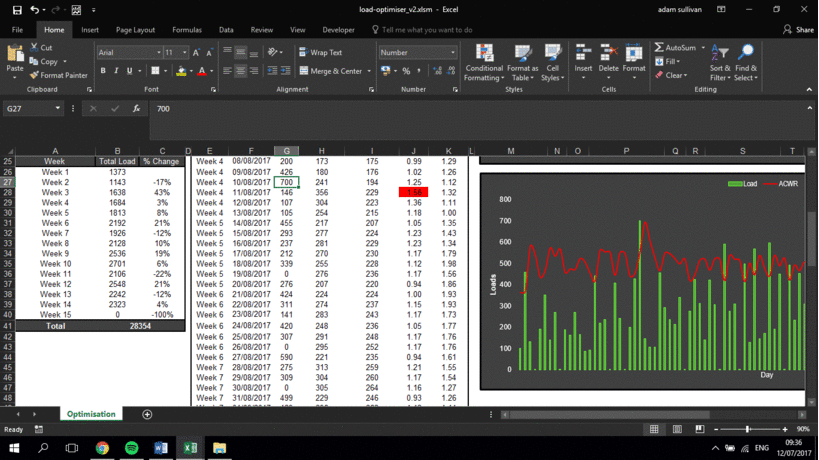Expand the font name dropdown showing Arial
Image resolution: width=819 pixels, height=460 pixels.
click(157, 52)
